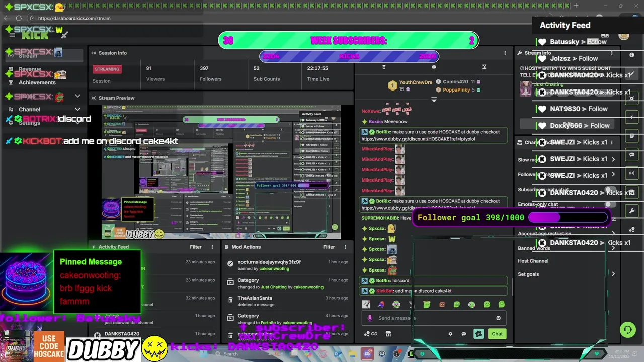Click the microphone icon in message box
The width and height of the screenshot is (644, 362).
point(370,318)
